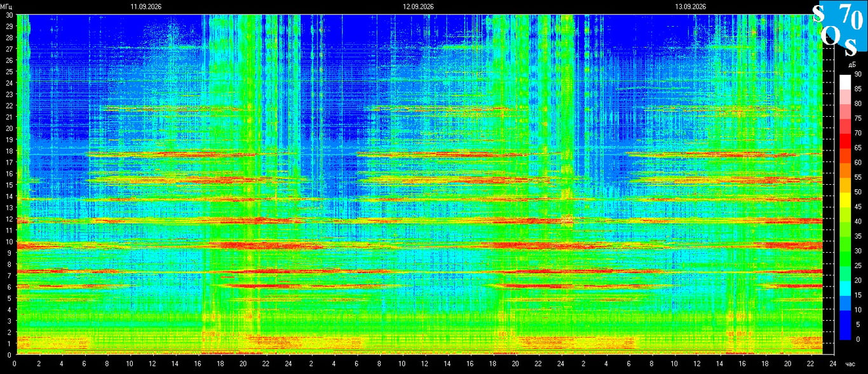Screen dimensions: 868x374
Task: Click the 45 value on the dB scale
Action: (857, 207)
